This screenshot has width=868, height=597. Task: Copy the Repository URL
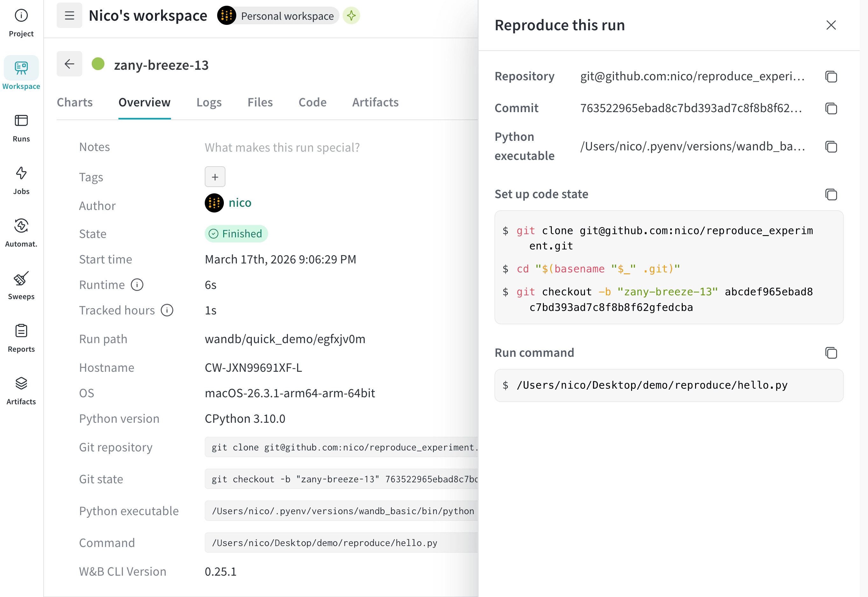coord(831,77)
